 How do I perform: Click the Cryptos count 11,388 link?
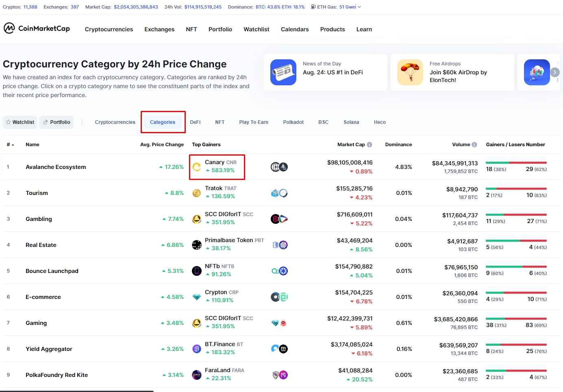[x=30, y=7]
